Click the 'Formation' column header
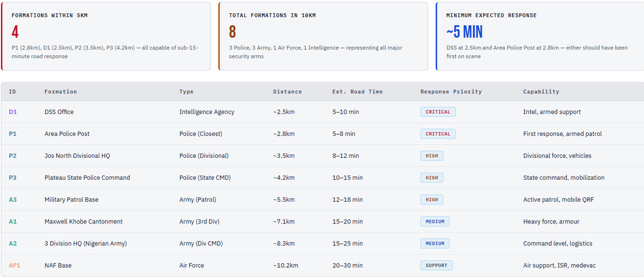This screenshot has width=644, height=278. pyautogui.click(x=61, y=92)
